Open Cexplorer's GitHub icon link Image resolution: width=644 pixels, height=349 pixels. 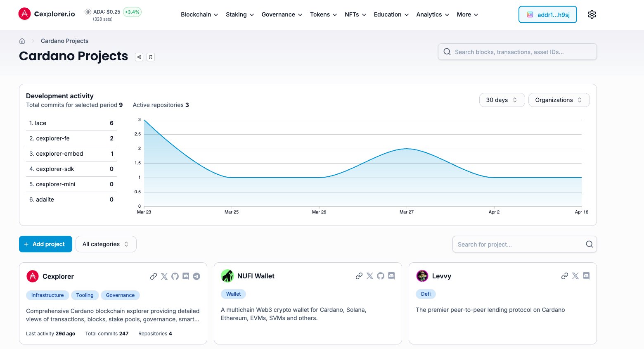(x=175, y=276)
